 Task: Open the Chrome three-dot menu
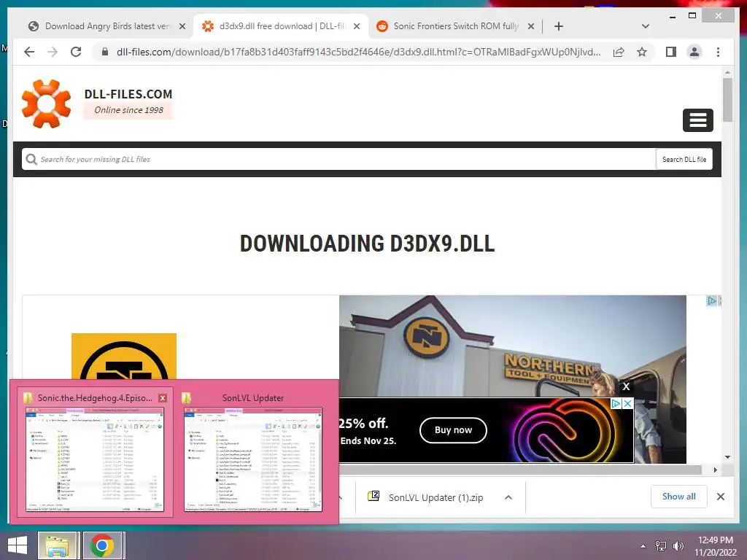pos(718,52)
